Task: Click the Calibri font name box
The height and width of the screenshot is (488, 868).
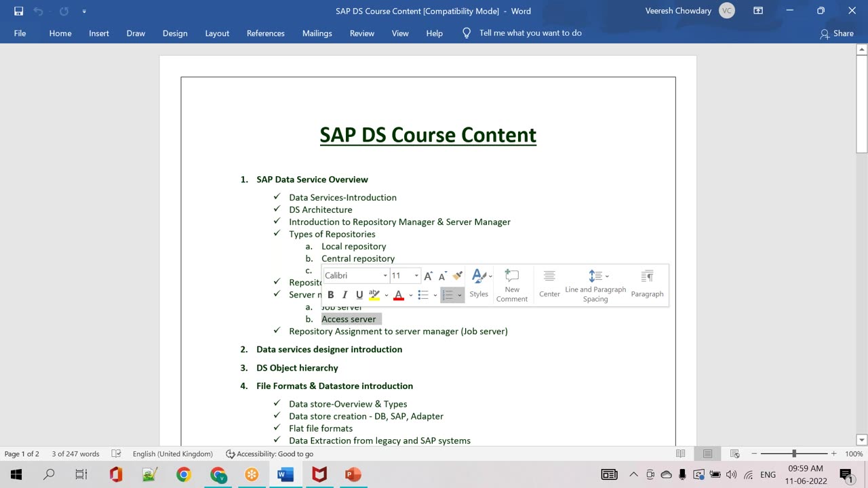Action: 352,276
